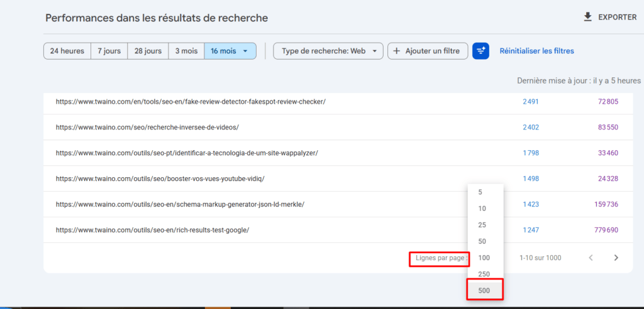Screen dimensions: 644x309
Task: Select the 28 jours date range
Action: [148, 51]
